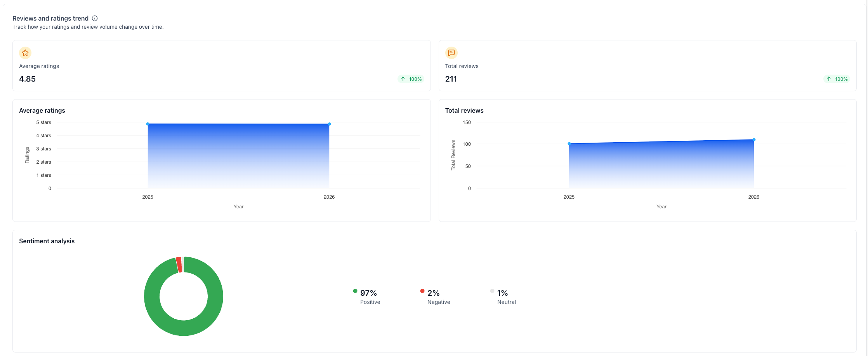Click the 100% increase badge under Average ratings
Viewport: 868px width, 356px height.
(x=411, y=79)
